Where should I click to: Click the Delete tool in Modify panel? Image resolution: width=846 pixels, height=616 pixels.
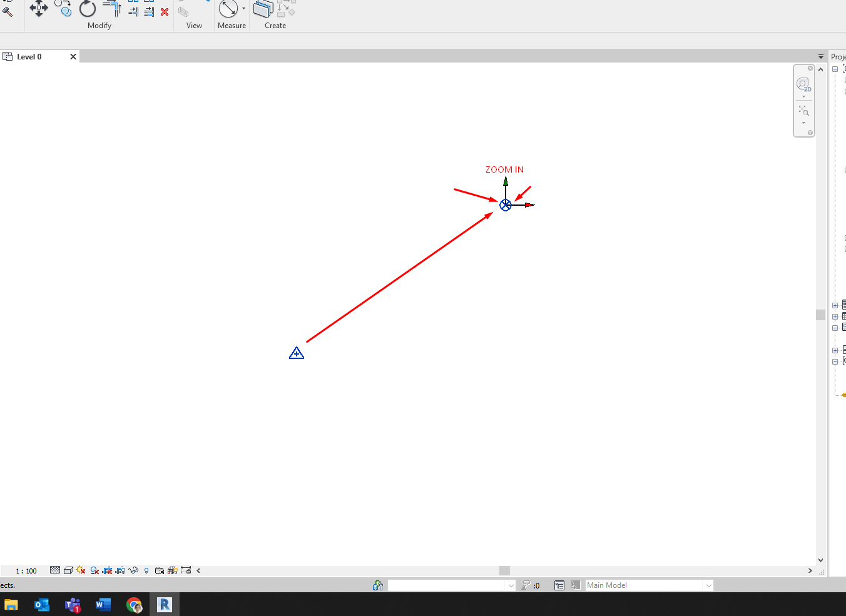[164, 11]
